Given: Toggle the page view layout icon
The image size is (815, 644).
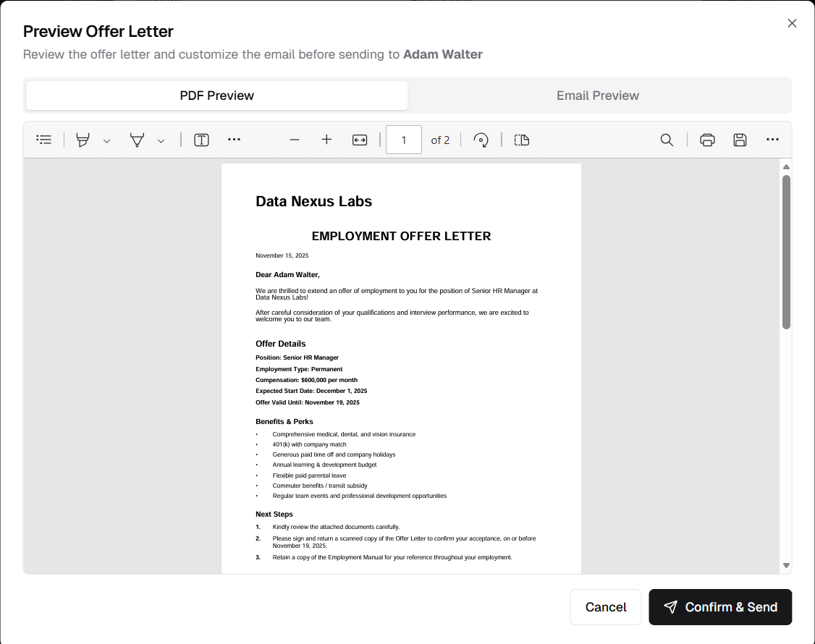Looking at the screenshot, I should click(522, 140).
